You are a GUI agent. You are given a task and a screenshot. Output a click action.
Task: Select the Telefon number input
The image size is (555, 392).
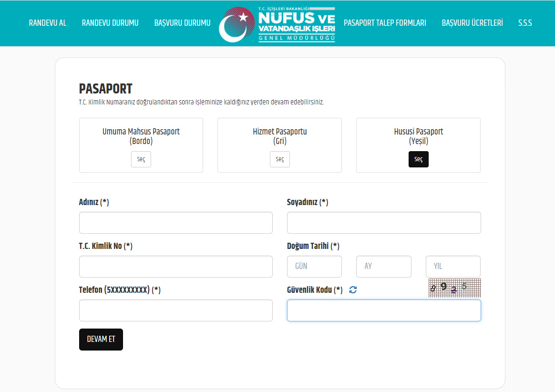point(175,310)
